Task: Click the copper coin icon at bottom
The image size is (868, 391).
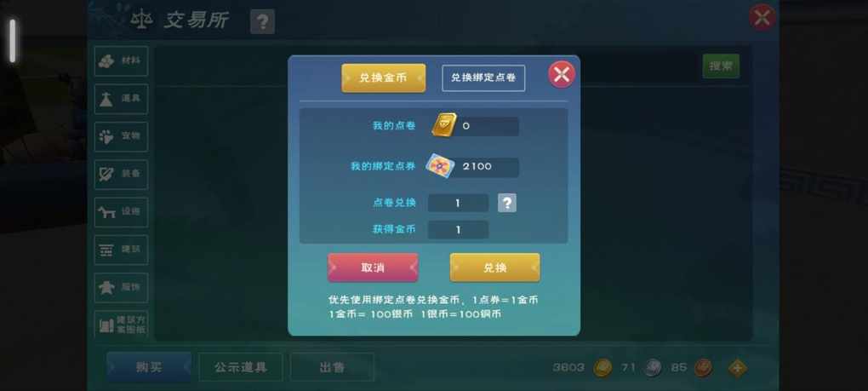Action: 704,367
